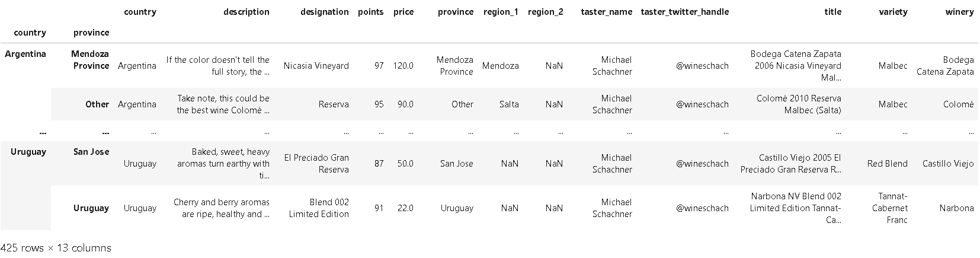
Task: Click the 'title' column header
Action: [x=832, y=12]
